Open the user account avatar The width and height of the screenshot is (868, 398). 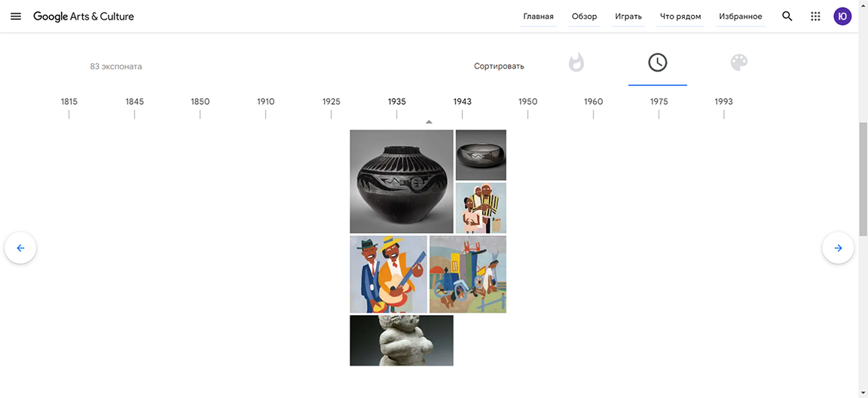[x=842, y=16]
